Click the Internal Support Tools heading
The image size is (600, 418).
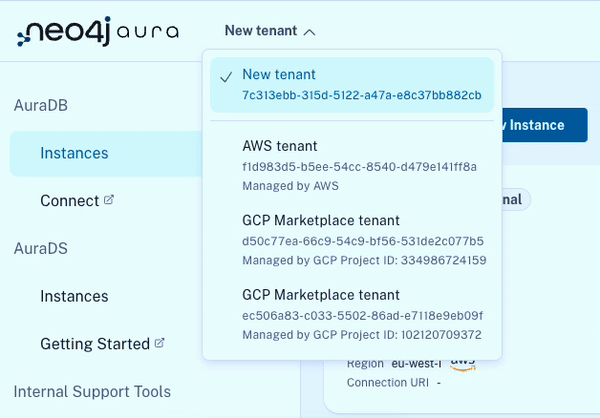(92, 392)
